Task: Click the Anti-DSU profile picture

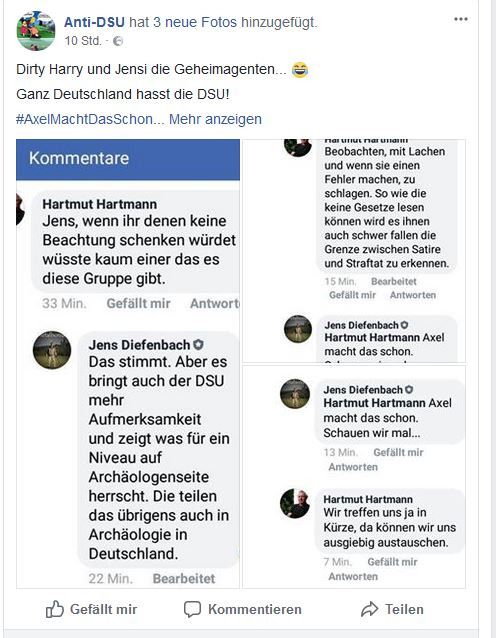Action: [x=36, y=31]
